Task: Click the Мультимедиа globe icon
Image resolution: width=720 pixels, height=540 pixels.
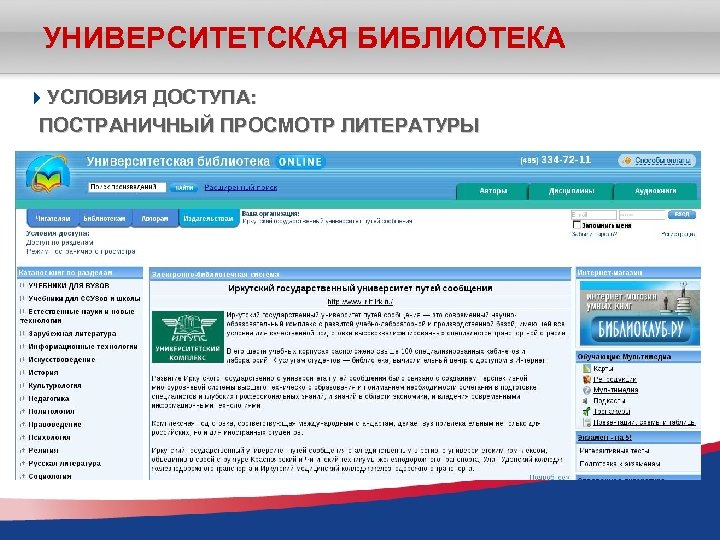Action: tap(586, 390)
